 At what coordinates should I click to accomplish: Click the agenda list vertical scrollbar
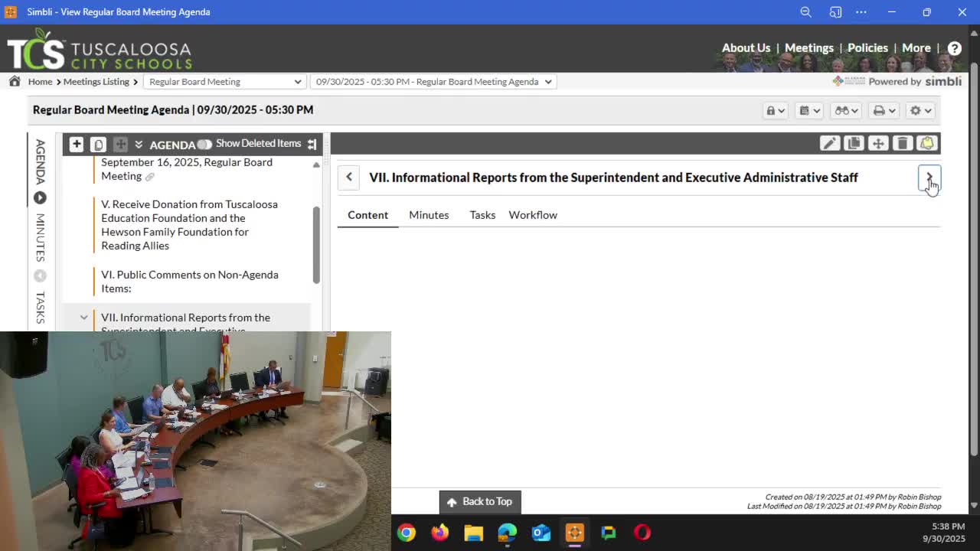pyautogui.click(x=316, y=245)
